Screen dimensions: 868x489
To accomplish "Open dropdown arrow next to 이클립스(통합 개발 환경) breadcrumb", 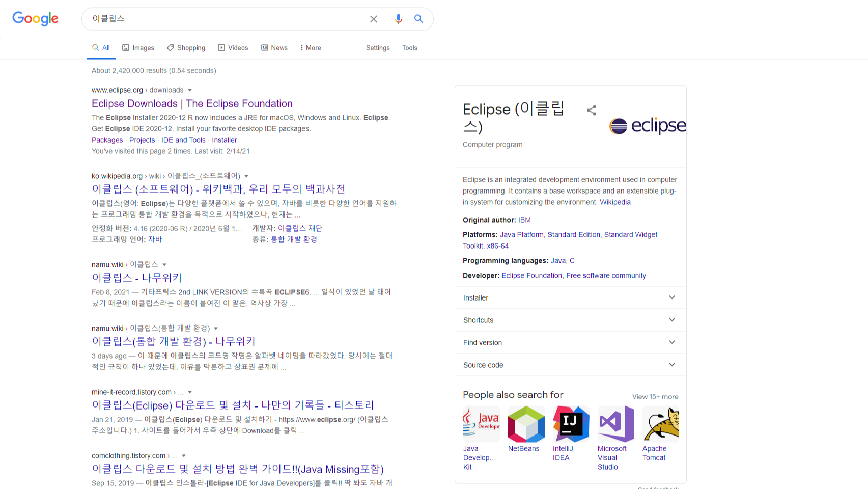I will (216, 329).
